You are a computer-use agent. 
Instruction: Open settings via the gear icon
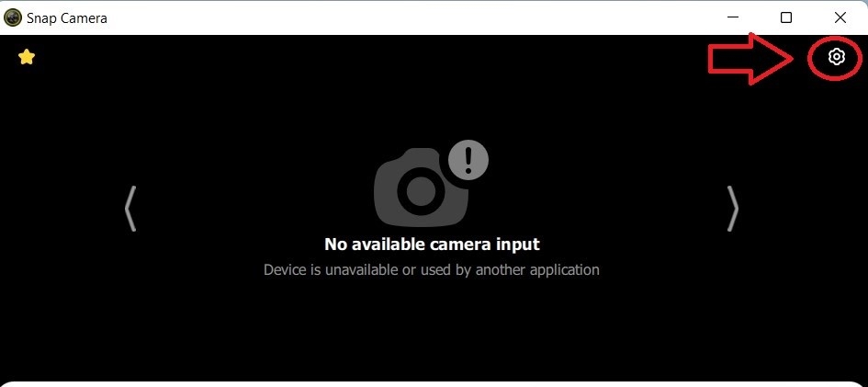[837, 56]
